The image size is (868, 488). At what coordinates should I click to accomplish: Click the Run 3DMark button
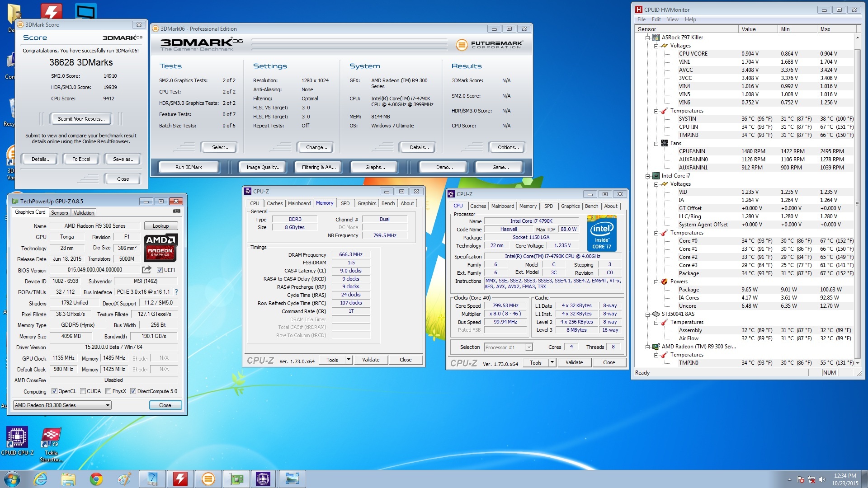(x=189, y=167)
